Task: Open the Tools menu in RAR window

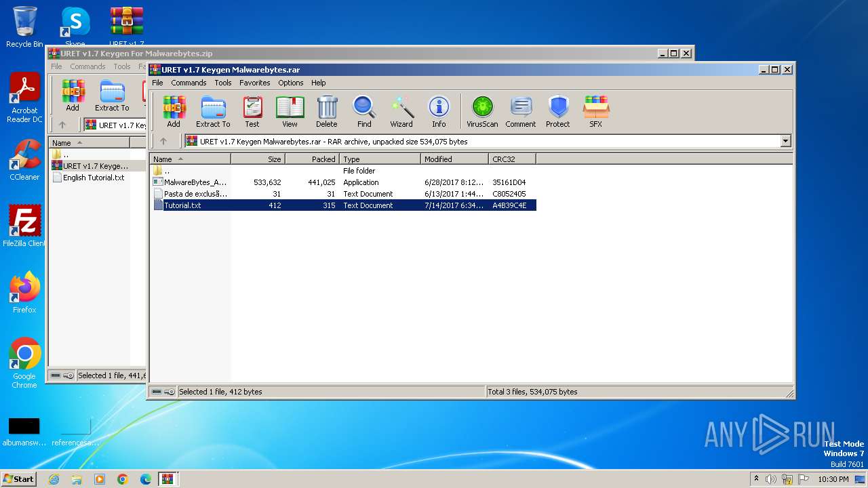Action: coord(223,83)
